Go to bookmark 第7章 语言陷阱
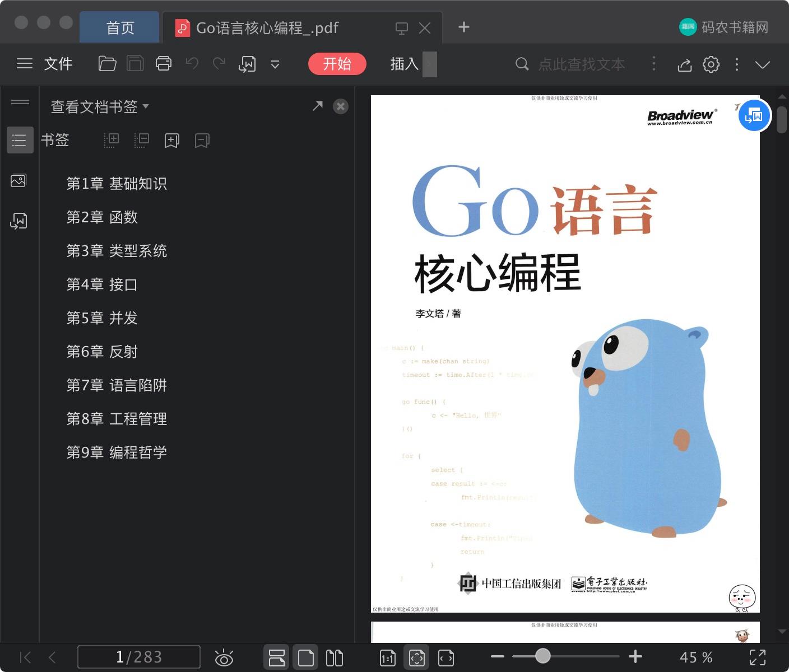 (x=117, y=385)
